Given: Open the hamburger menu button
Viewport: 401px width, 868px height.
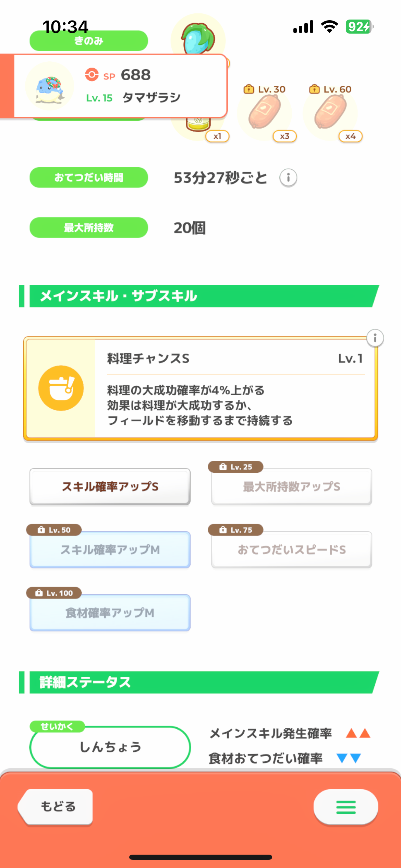Looking at the screenshot, I should tap(346, 807).
